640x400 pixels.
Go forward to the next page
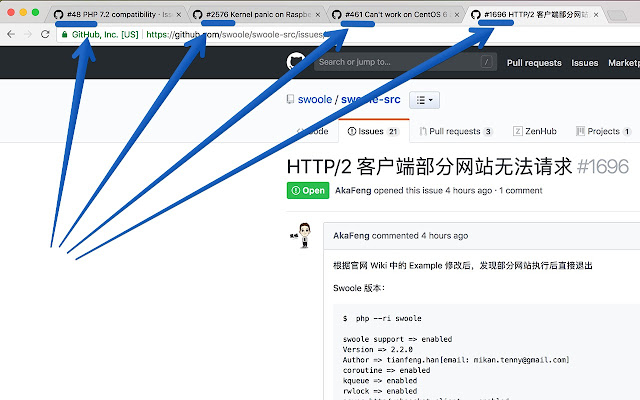click(x=28, y=34)
